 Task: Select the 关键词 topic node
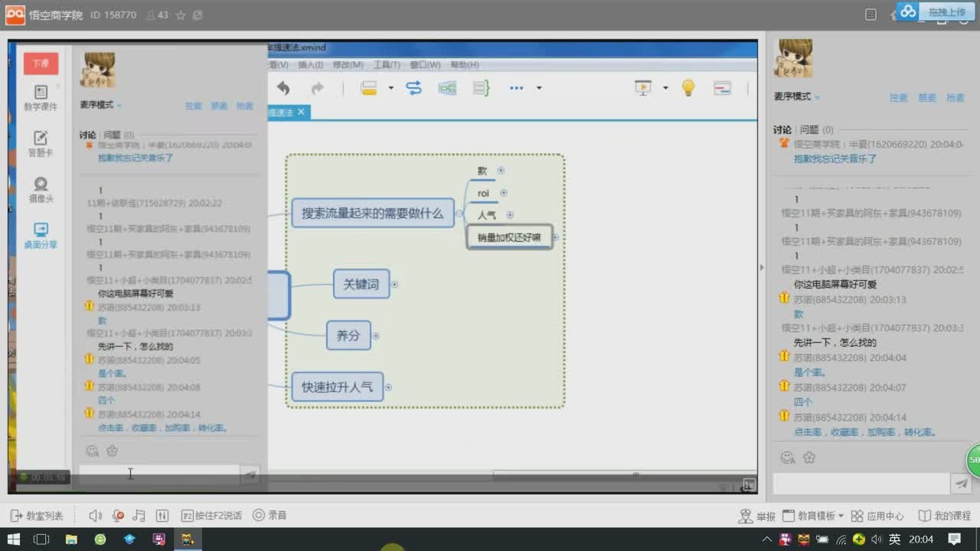[x=361, y=284]
